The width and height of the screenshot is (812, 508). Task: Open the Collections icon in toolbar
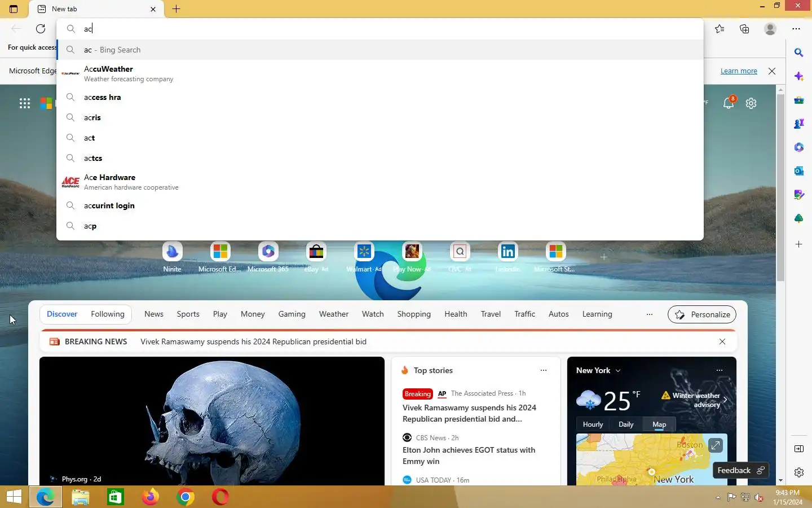[744, 29]
